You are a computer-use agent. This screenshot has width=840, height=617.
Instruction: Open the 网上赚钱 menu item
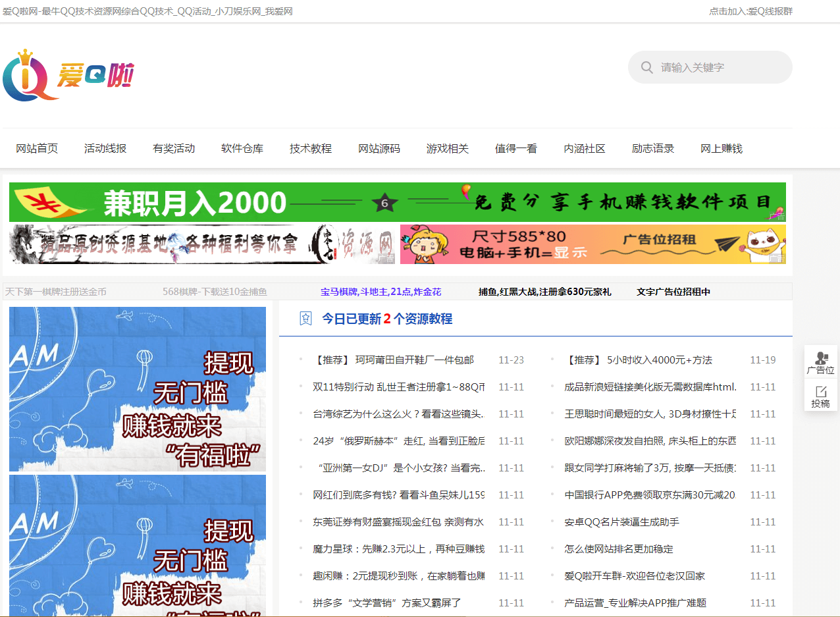click(722, 148)
